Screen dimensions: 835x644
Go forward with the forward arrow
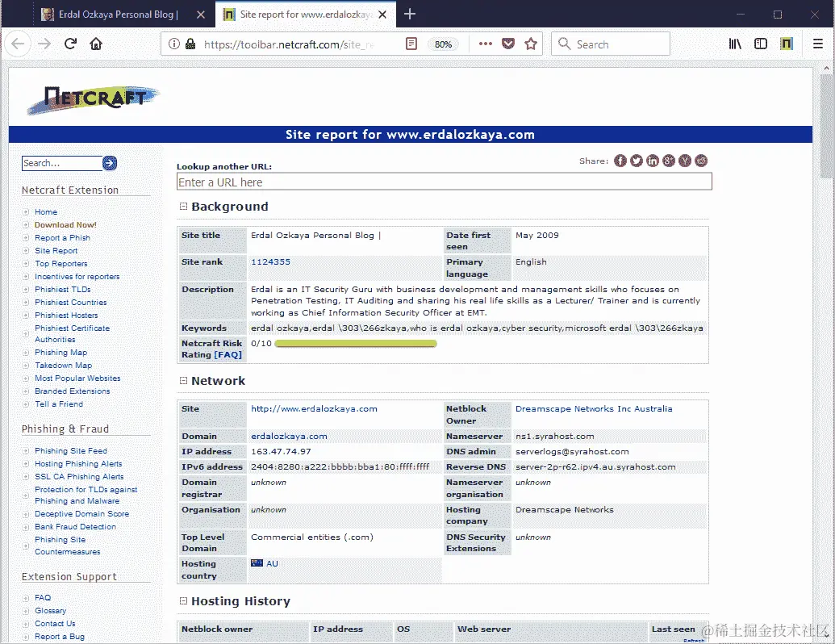pyautogui.click(x=44, y=44)
